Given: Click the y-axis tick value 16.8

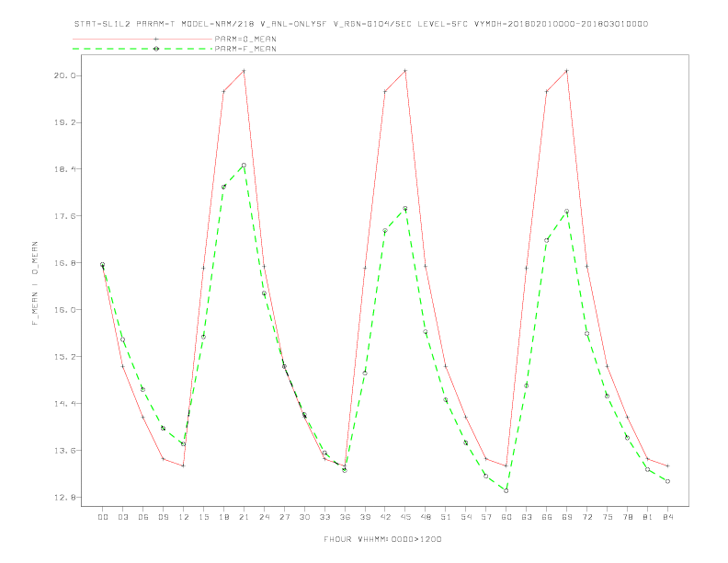Looking at the screenshot, I should 65,263.
